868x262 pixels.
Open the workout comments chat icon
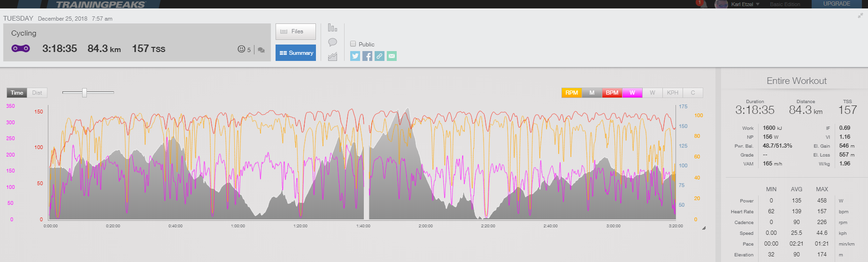click(x=261, y=50)
